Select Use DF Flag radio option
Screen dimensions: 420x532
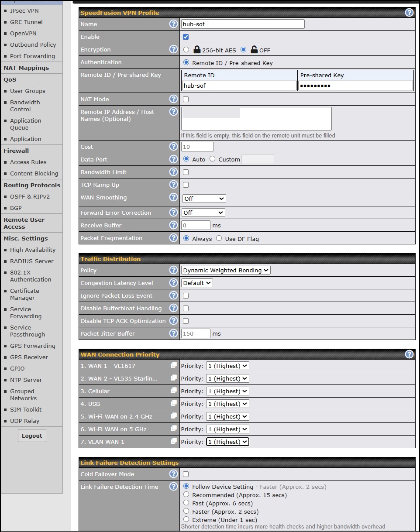[219, 238]
